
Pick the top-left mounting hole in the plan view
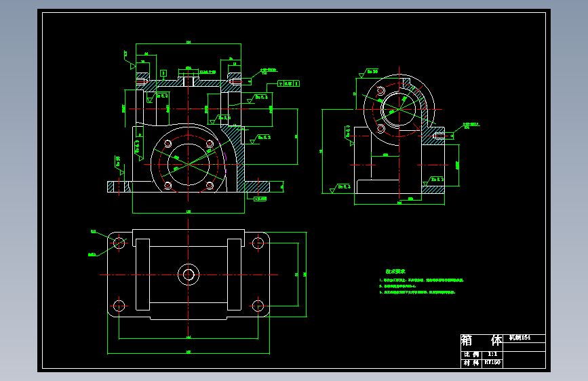pyautogui.click(x=119, y=243)
